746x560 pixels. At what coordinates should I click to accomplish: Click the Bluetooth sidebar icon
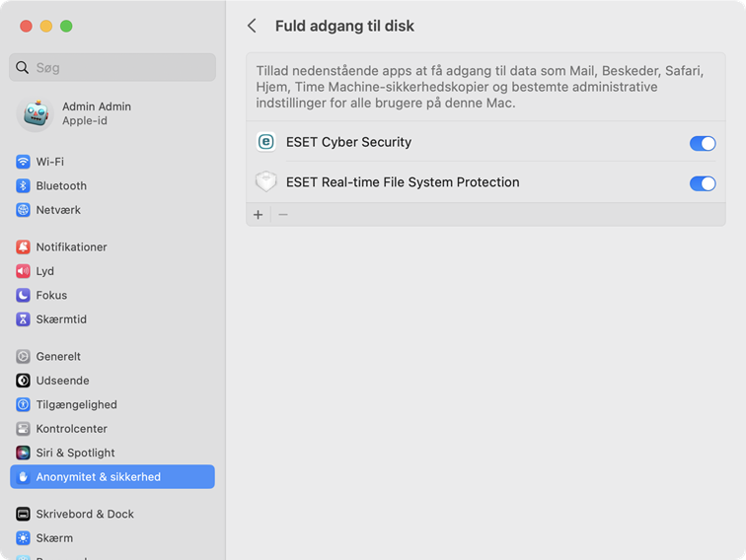(23, 186)
